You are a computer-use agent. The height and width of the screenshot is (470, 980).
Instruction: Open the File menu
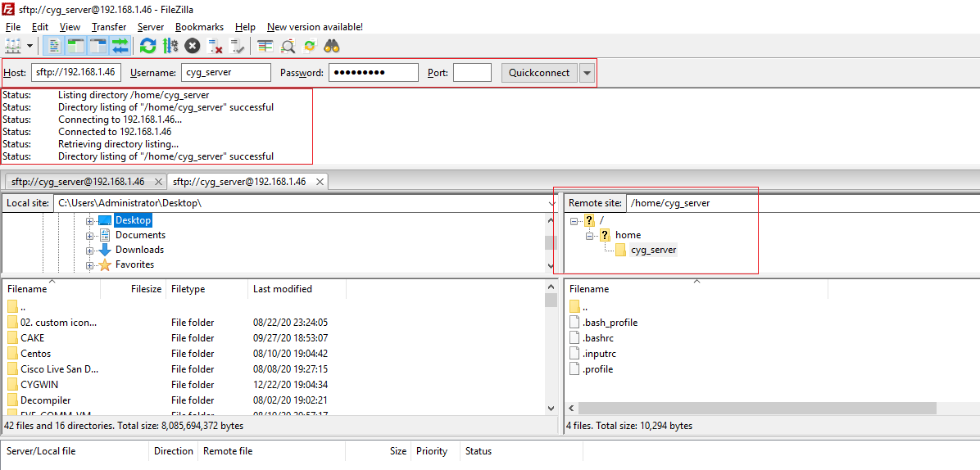12,27
